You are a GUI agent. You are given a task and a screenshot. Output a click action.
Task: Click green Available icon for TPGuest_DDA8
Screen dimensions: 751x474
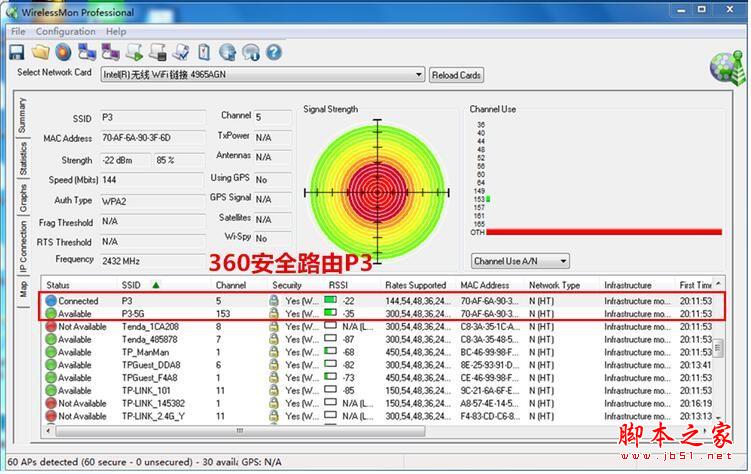coord(51,365)
